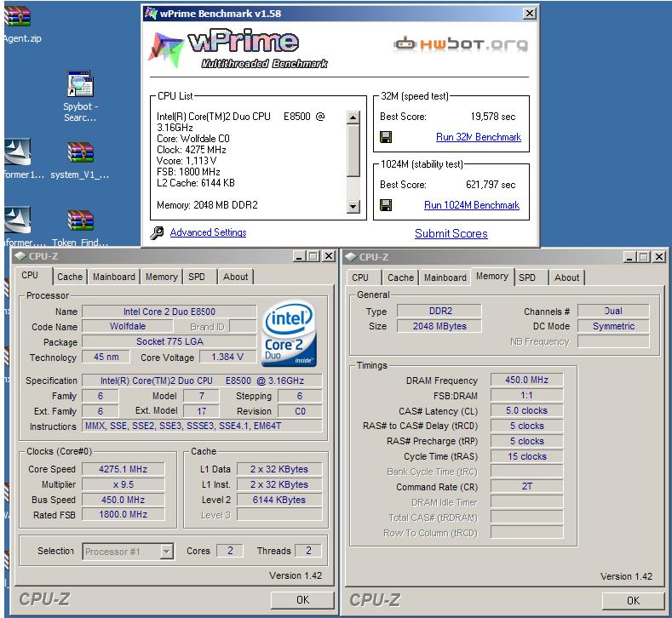Click the 32M Best Score 19,578 sec
The width and height of the screenshot is (672, 618).
(x=493, y=117)
